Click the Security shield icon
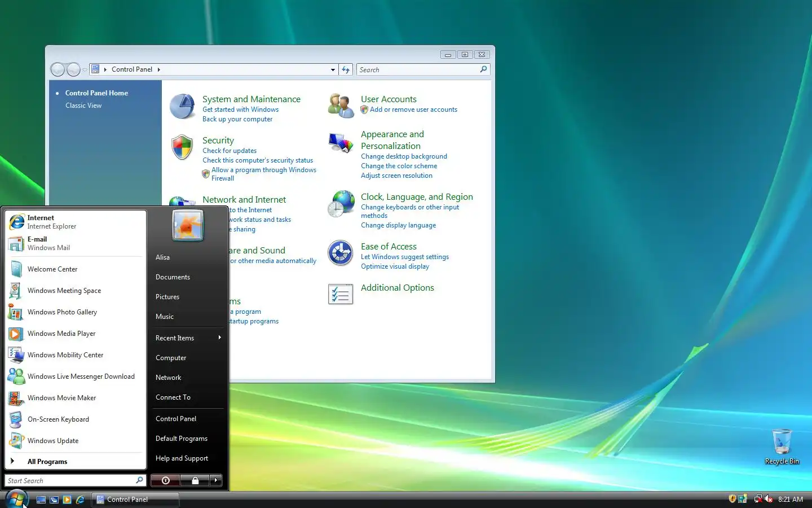 point(182,147)
